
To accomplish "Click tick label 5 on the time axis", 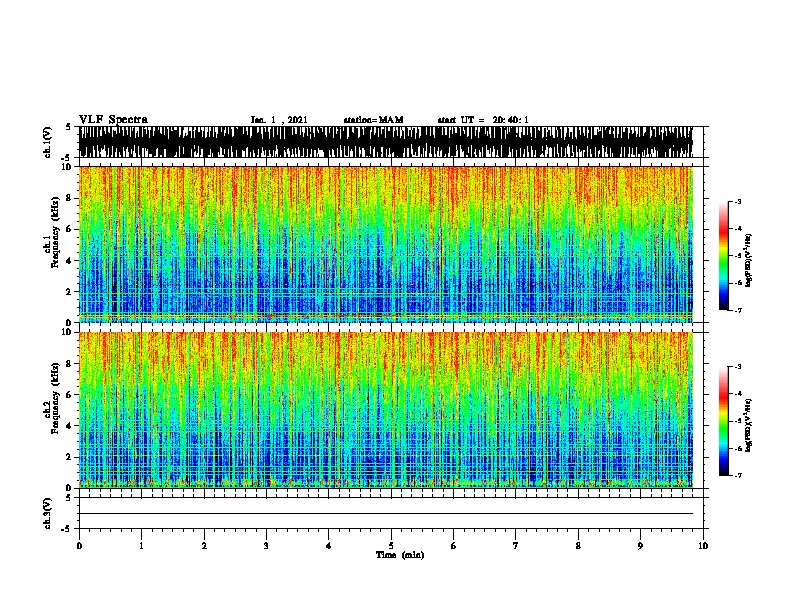I will 391,546.
